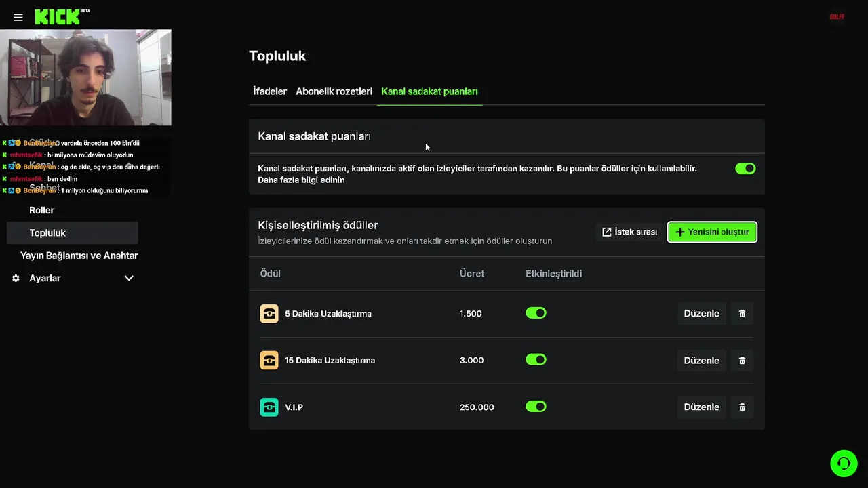Click the 5 Dakika Uzaklaştırma reward icon
This screenshot has width=868, height=488.
click(269, 314)
